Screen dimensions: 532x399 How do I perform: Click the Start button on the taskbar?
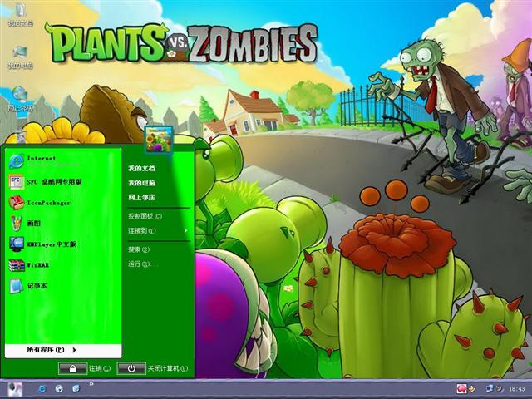click(x=15, y=389)
